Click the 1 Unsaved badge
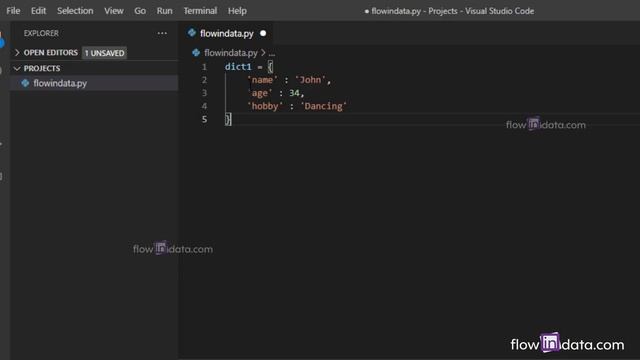 [x=104, y=53]
